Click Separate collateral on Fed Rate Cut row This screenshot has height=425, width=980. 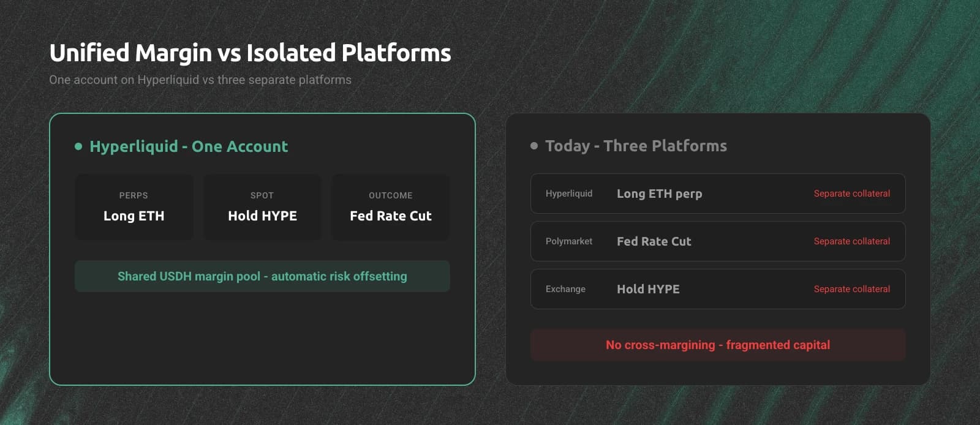(x=851, y=241)
